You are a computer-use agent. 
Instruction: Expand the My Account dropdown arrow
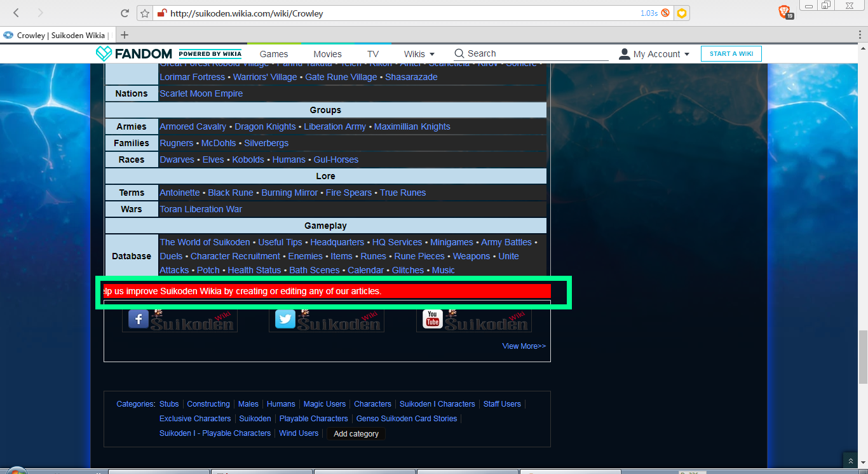pyautogui.click(x=687, y=55)
